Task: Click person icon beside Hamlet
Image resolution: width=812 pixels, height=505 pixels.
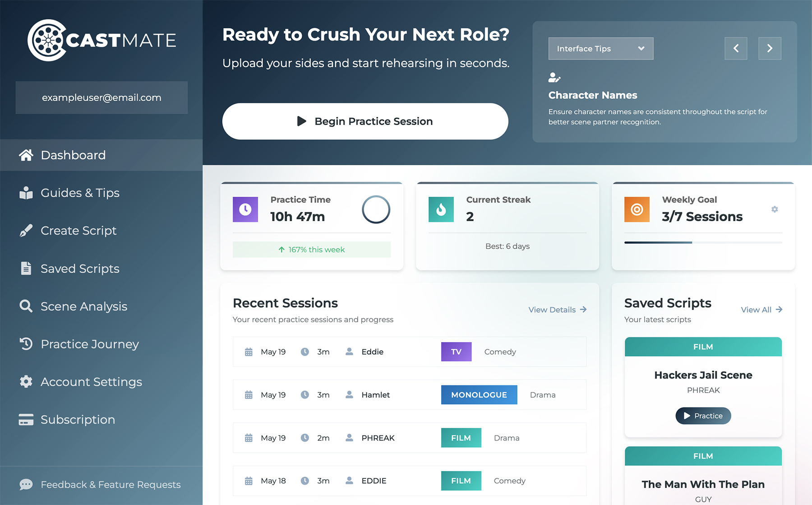Action: point(349,395)
